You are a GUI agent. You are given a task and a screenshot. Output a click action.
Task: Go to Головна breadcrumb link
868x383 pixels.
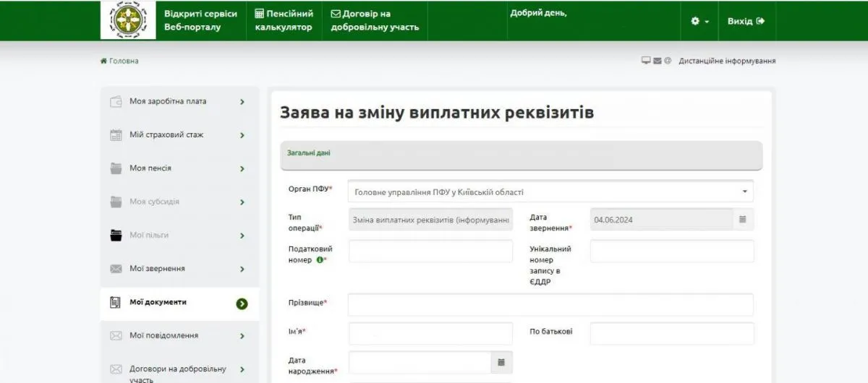pos(124,61)
